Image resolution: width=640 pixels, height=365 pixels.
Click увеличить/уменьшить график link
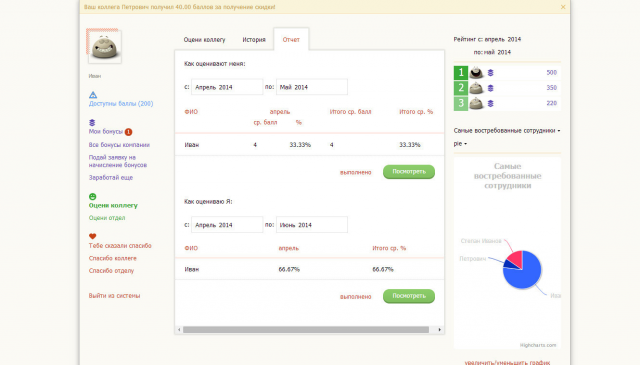tap(507, 362)
